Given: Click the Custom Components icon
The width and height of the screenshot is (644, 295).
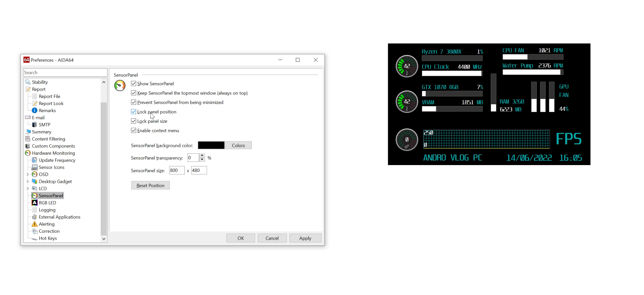Looking at the screenshot, I should click(28, 146).
